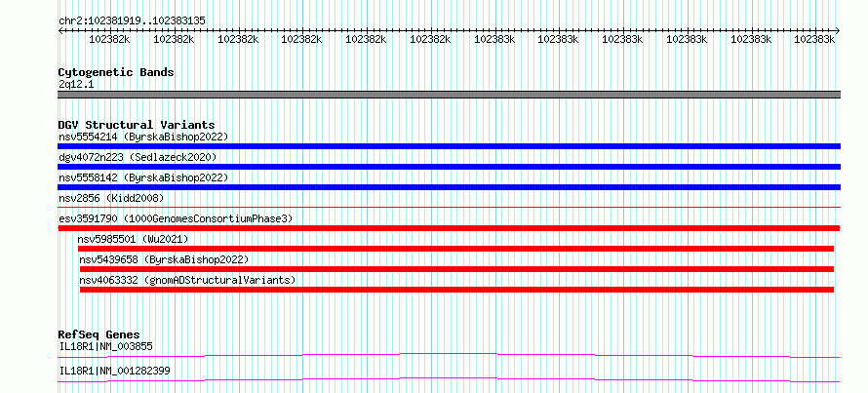Click the nsv4063332 (gnomADStructuralVariants) label
Image resolution: width=868 pixels, height=393 pixels.
point(187,280)
